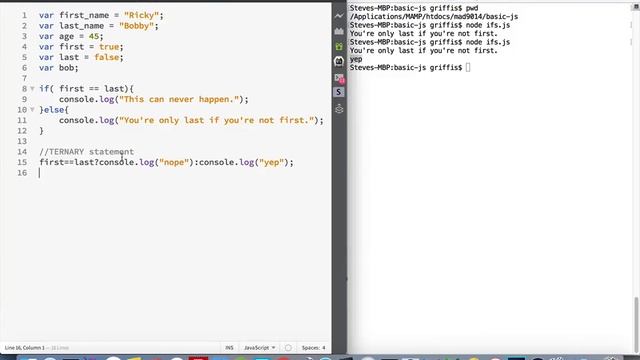Click 'yep' output in the terminal
The width and height of the screenshot is (640, 360).
coord(356,59)
